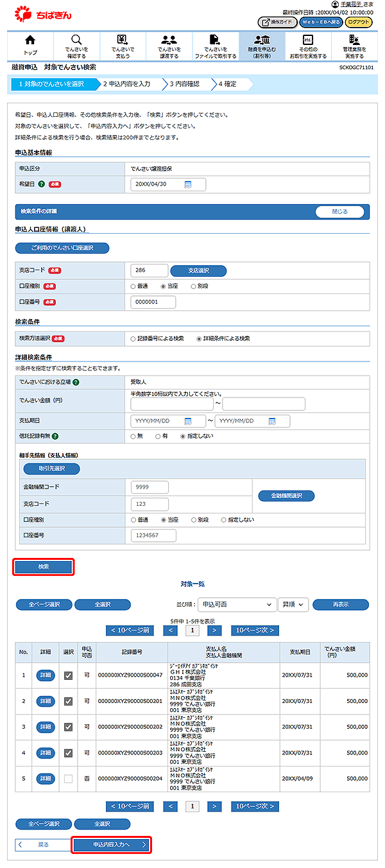This screenshot has width=385, height=868.
Task: Click top 10ページ次＞ pagination button
Action: click(255, 630)
